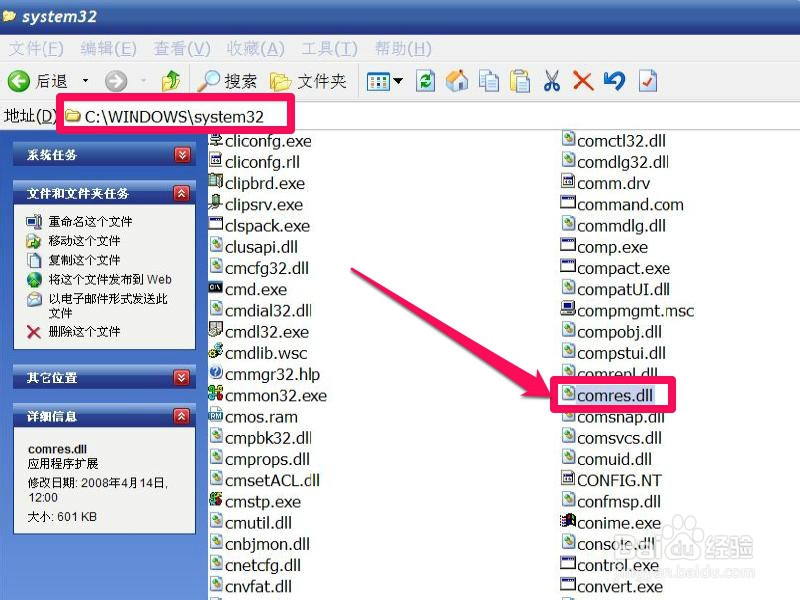Select the file named comres.dll

[615, 395]
